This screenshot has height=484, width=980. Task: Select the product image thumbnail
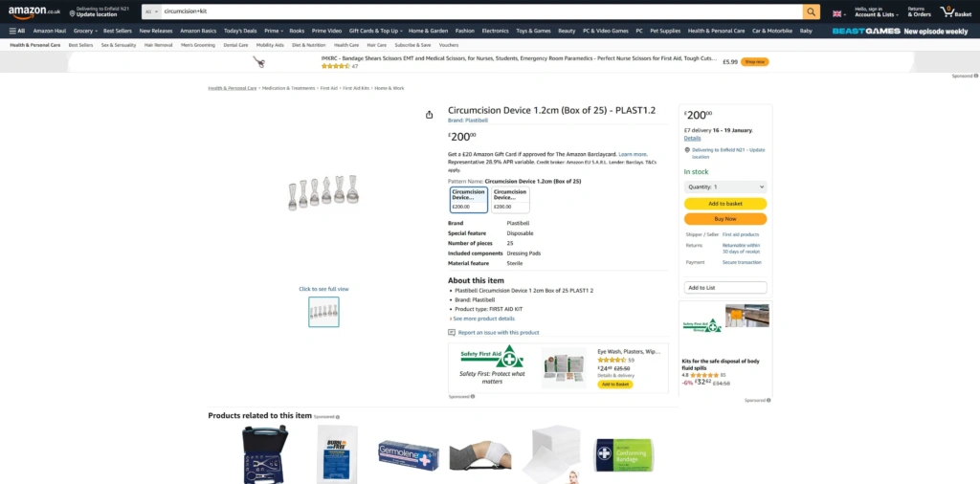tap(323, 312)
